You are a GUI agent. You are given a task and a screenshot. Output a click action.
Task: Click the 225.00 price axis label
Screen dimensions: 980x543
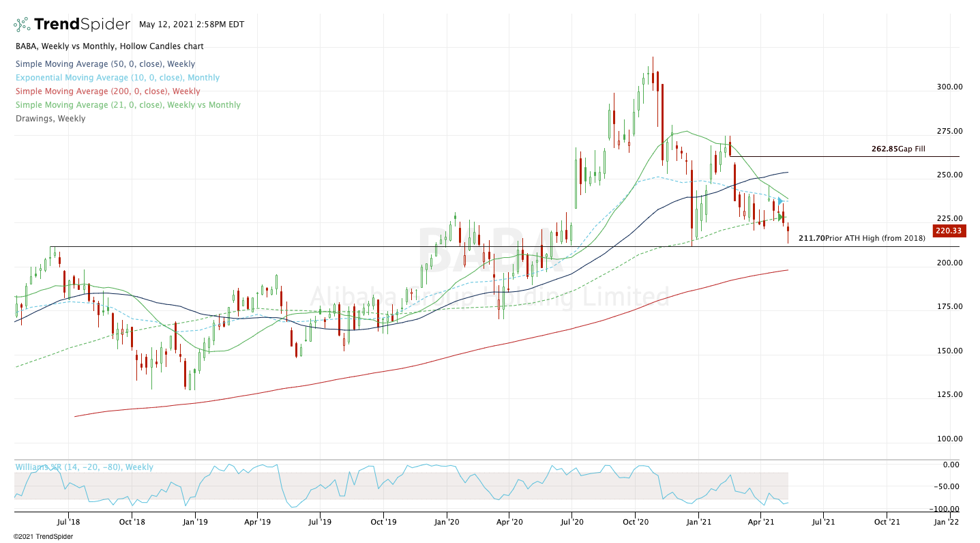[x=949, y=219]
